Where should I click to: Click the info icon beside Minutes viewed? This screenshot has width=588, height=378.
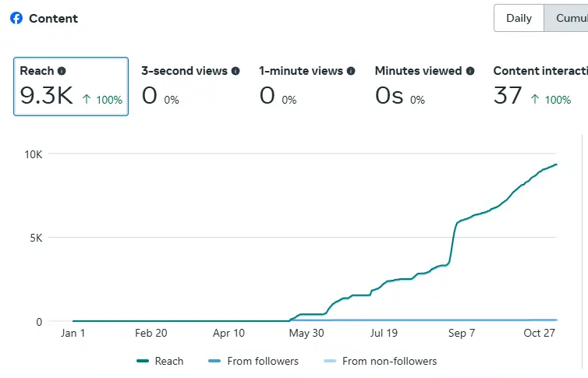tap(470, 71)
